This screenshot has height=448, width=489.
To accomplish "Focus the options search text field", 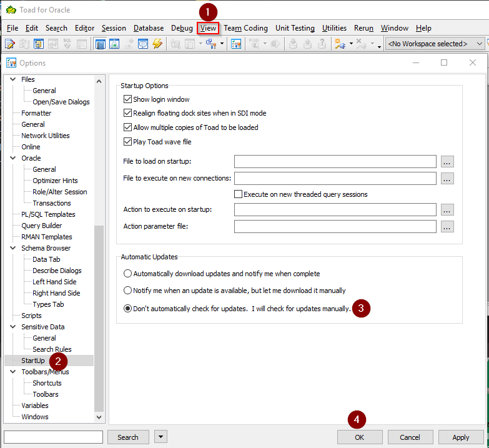I will click(x=53, y=437).
